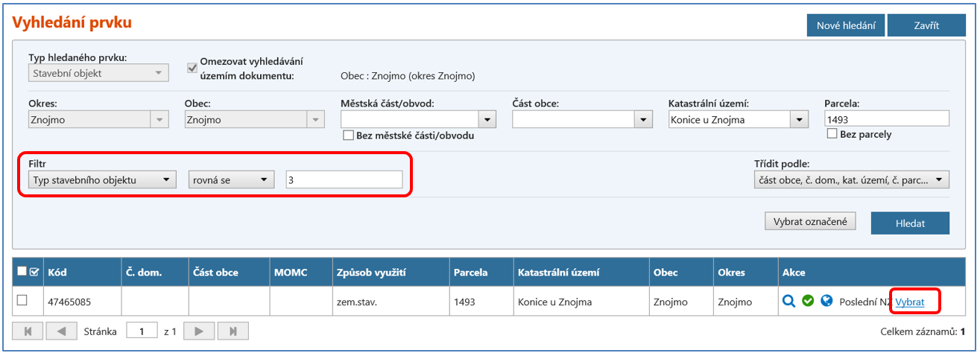Click the 'Vybrat' link in result row
Image resolution: width=980 pixels, height=353 pixels.
(909, 302)
